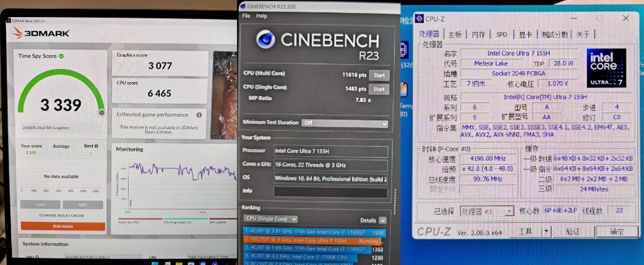Switch to the 显卡 tab in CPU-Z
The width and height of the screenshot is (644, 265).
pyautogui.click(x=525, y=34)
